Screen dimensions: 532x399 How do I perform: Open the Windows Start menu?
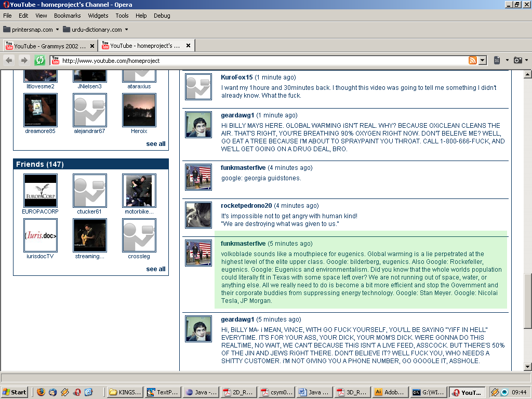pyautogui.click(x=15, y=392)
